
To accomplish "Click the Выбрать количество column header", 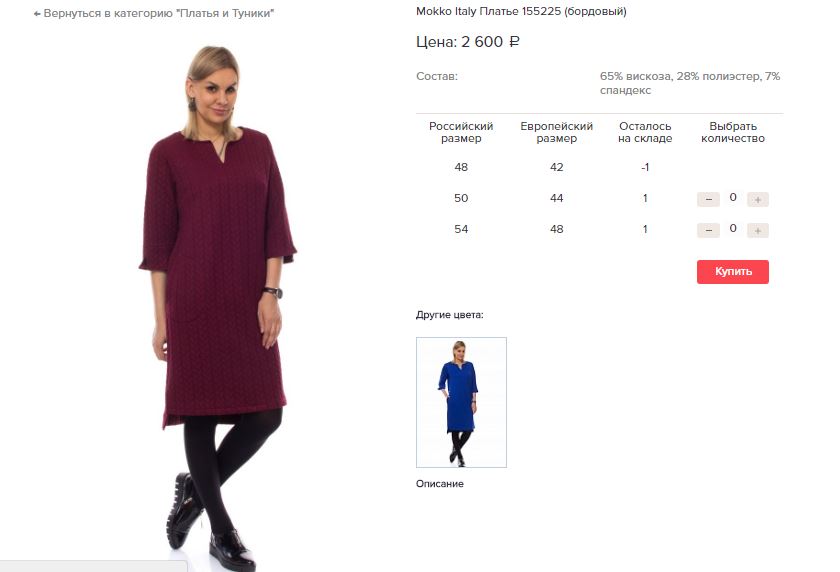I will (733, 132).
